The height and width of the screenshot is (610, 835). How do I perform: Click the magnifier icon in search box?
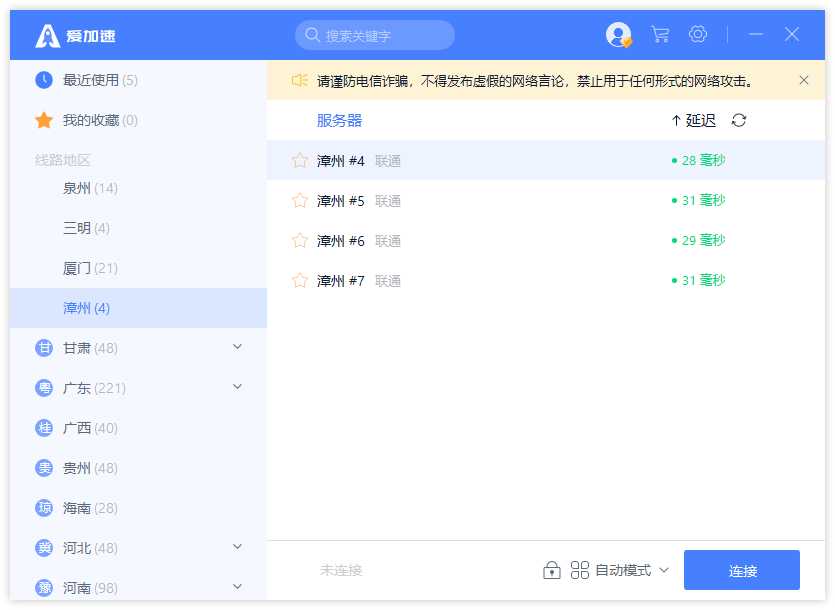coord(312,35)
